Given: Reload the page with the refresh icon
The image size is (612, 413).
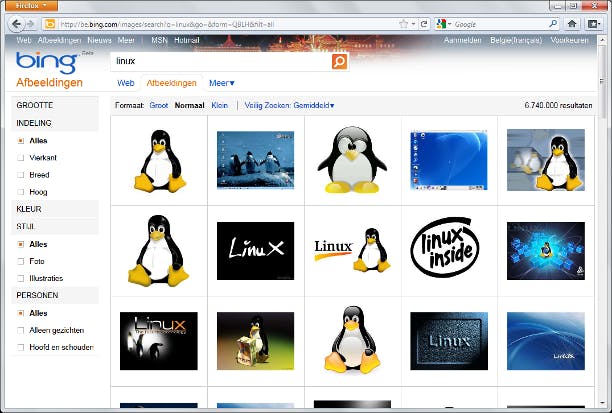Looking at the screenshot, I should click(x=424, y=24).
